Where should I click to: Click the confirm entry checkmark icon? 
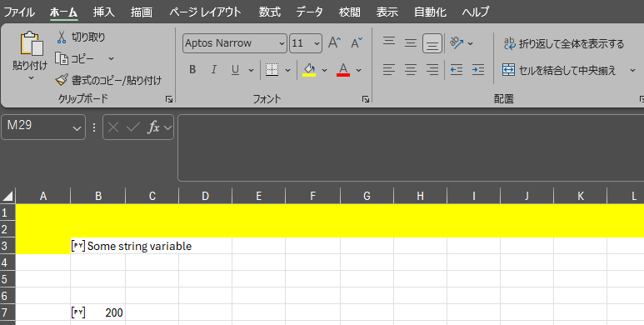pyautogui.click(x=133, y=127)
